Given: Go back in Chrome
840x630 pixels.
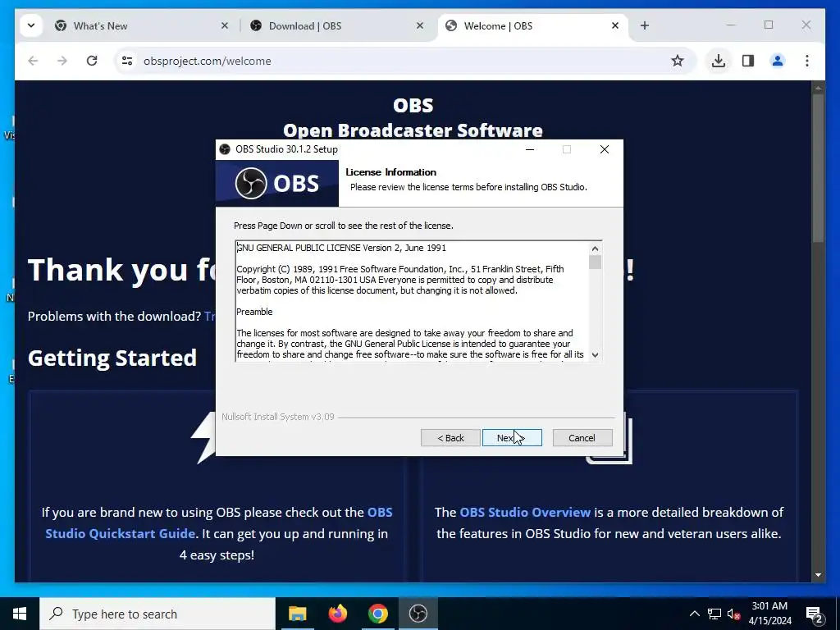Looking at the screenshot, I should point(33,61).
